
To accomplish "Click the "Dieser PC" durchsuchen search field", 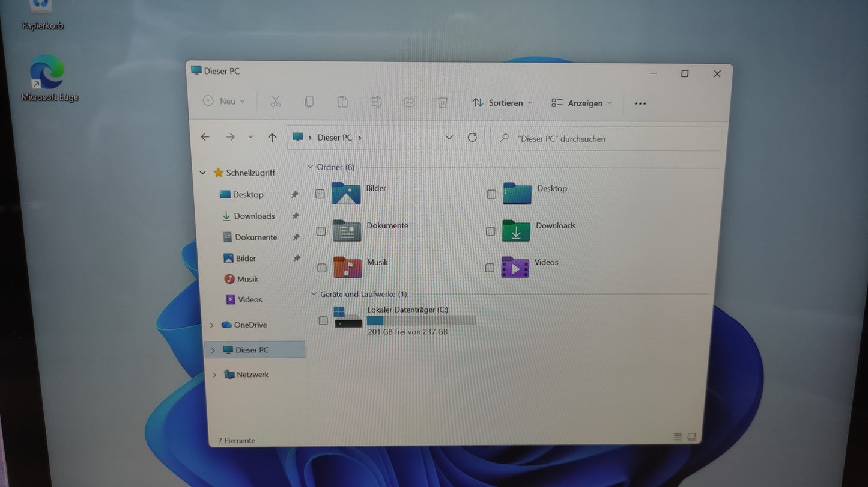I will [x=605, y=138].
